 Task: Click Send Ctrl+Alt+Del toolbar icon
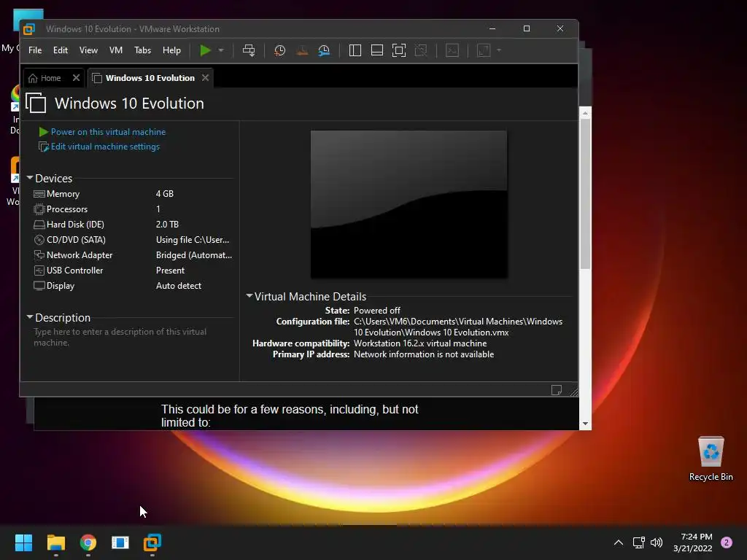click(x=249, y=50)
